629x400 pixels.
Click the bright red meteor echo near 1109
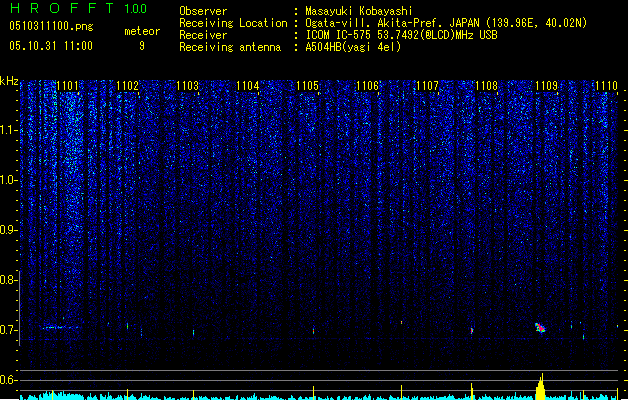[540, 328]
